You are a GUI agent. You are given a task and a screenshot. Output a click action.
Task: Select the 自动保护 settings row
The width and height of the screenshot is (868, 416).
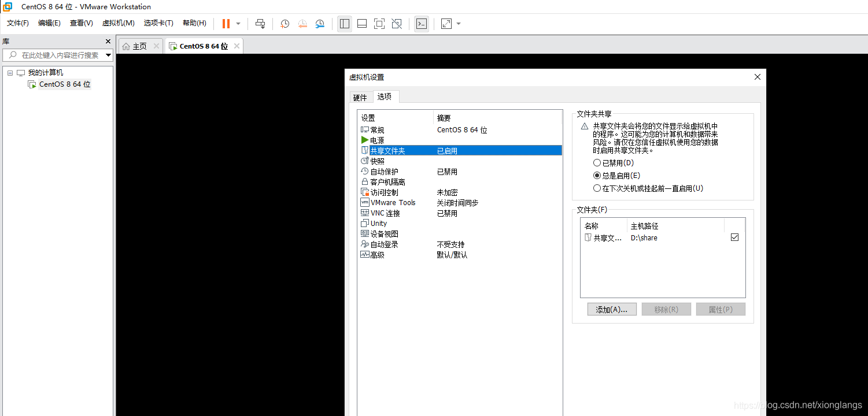tap(460, 172)
